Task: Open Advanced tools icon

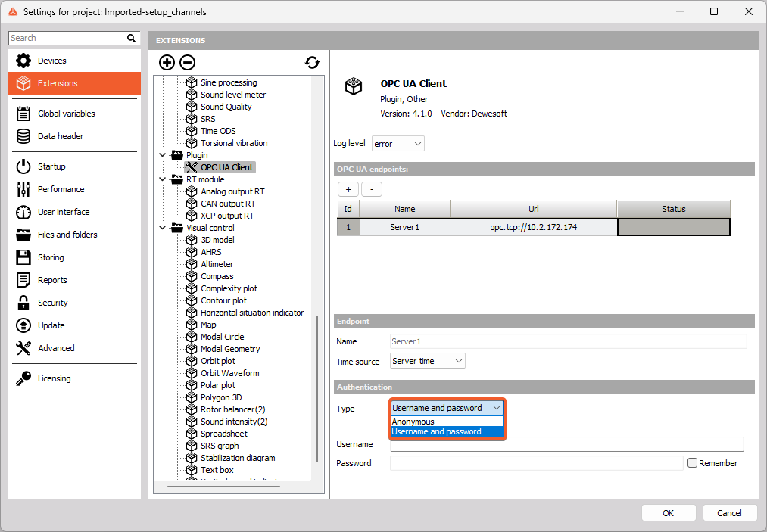Action: 23,348
